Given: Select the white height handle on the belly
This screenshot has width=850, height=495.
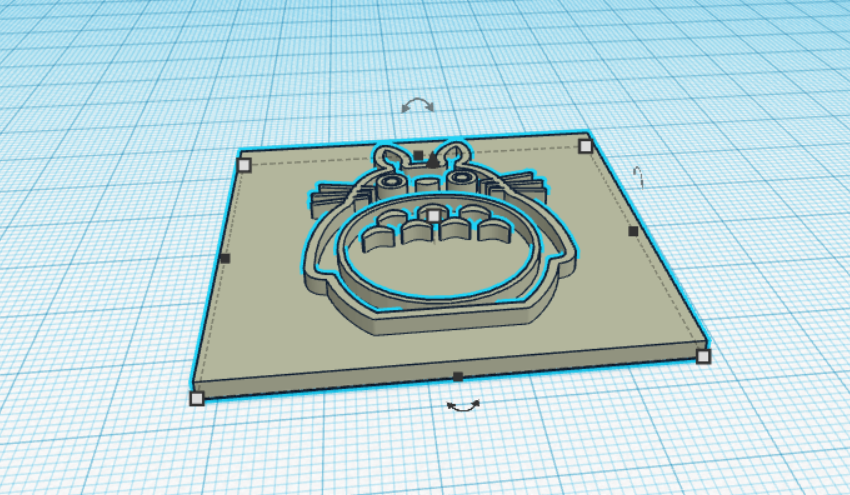Looking at the screenshot, I should click(432, 214).
